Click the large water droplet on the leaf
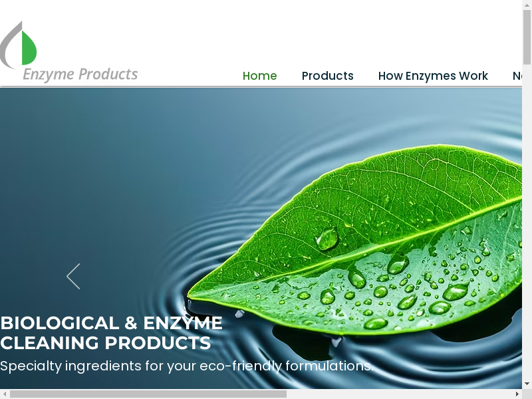This screenshot has width=532, height=399. coord(327,238)
